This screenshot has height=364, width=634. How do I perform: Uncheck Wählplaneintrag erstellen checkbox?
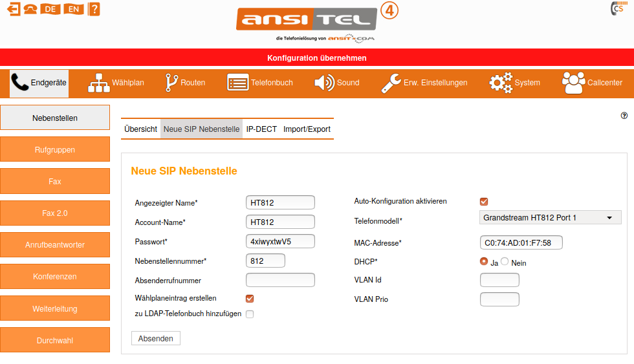[250, 299]
